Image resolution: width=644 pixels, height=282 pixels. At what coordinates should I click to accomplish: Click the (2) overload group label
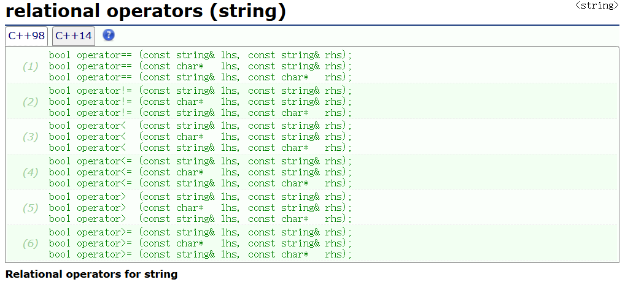(31, 102)
